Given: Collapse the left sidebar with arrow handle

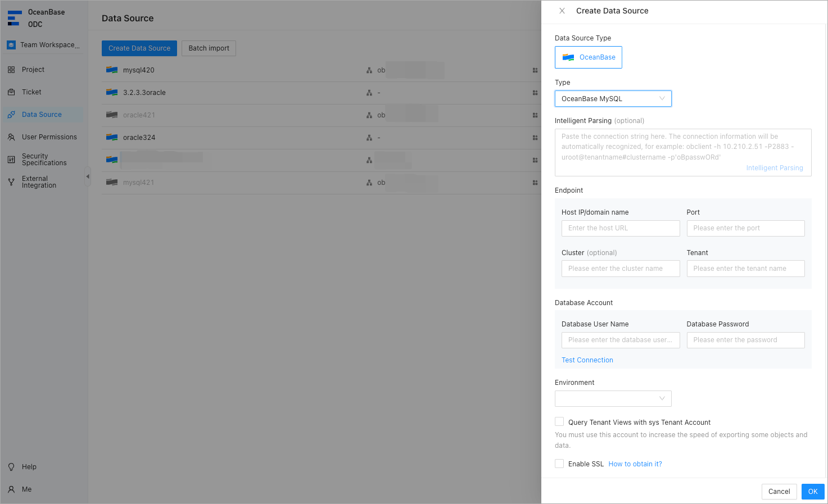Looking at the screenshot, I should (88, 176).
